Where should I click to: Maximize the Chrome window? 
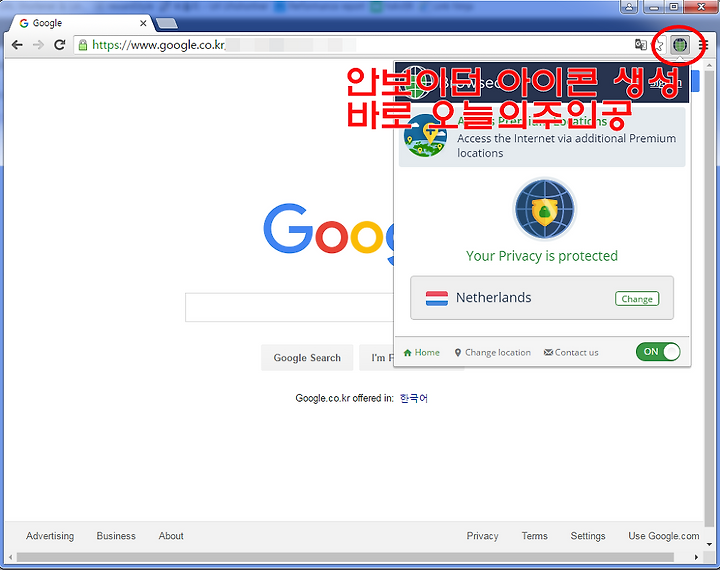(x=674, y=6)
